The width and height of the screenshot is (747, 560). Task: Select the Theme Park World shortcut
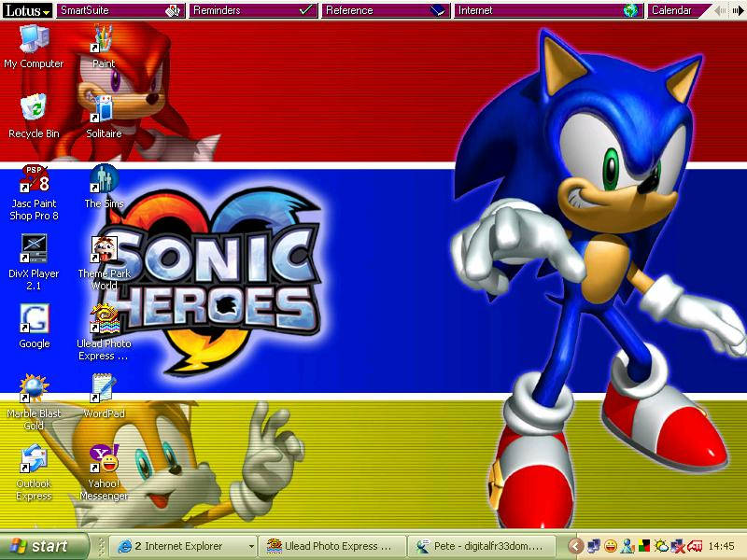(x=104, y=262)
